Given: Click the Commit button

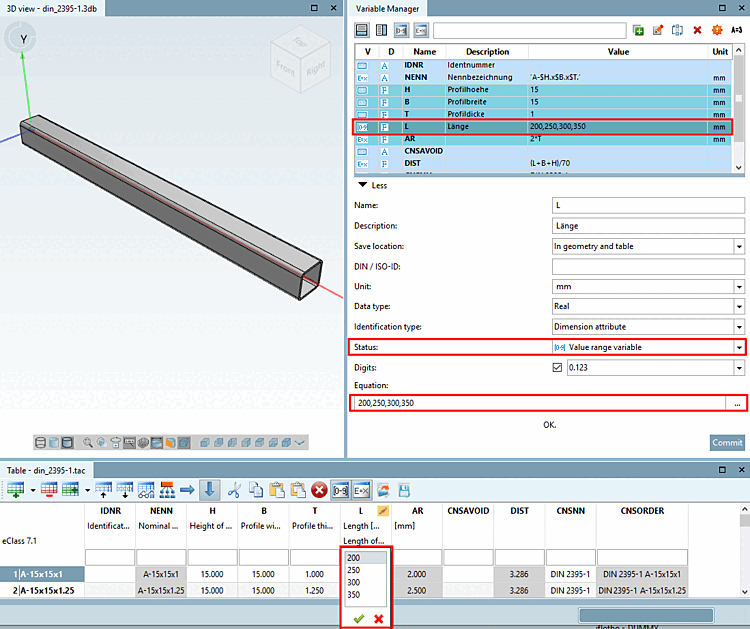Looking at the screenshot, I should 727,443.
